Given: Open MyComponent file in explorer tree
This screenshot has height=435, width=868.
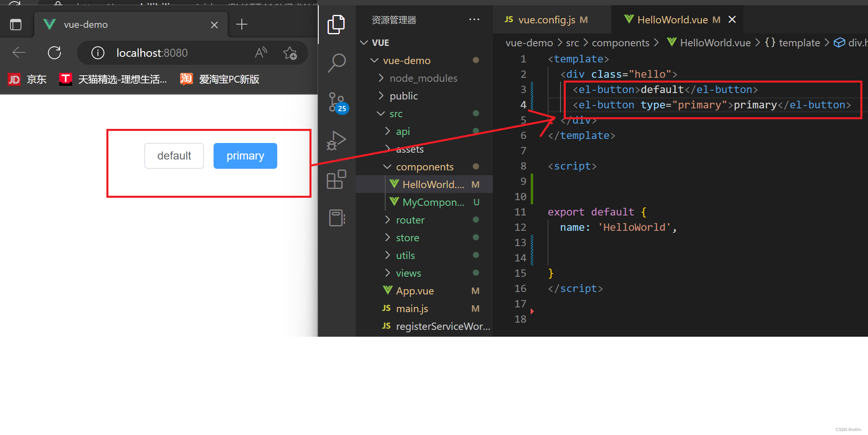Looking at the screenshot, I should click(433, 202).
